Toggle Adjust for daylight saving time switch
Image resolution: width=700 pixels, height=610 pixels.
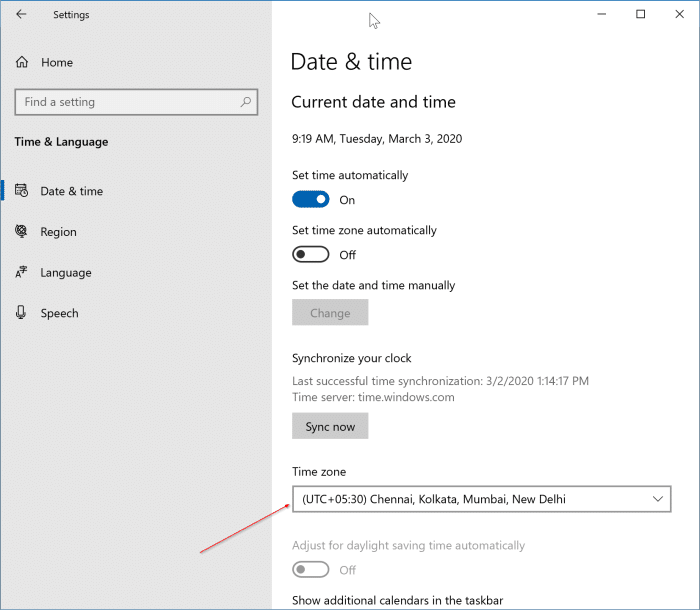[311, 569]
